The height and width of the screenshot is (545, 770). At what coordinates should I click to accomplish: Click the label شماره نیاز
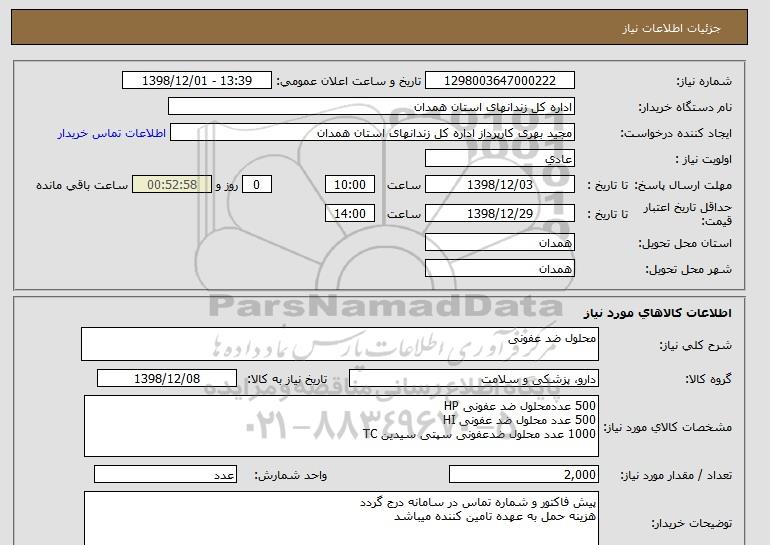(704, 81)
